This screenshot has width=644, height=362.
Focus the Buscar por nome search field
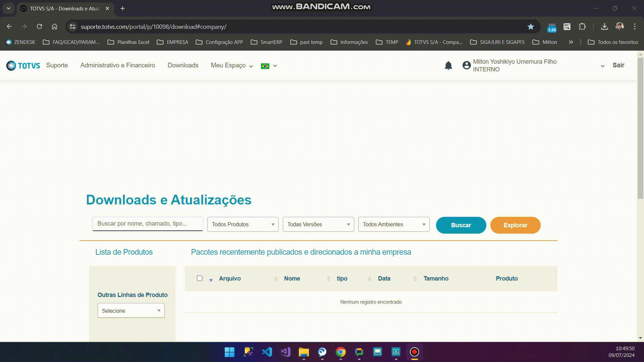coord(148,224)
